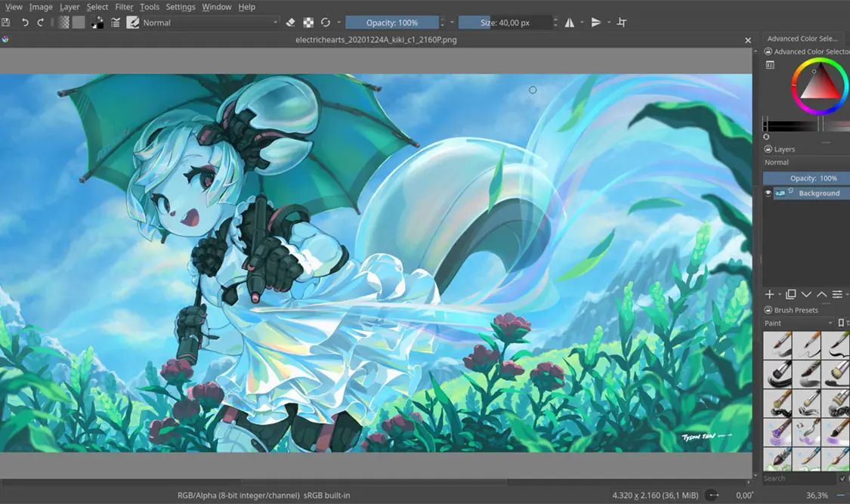The image size is (850, 504).
Task: Open the fill gradients swatch
Action: [x=63, y=23]
